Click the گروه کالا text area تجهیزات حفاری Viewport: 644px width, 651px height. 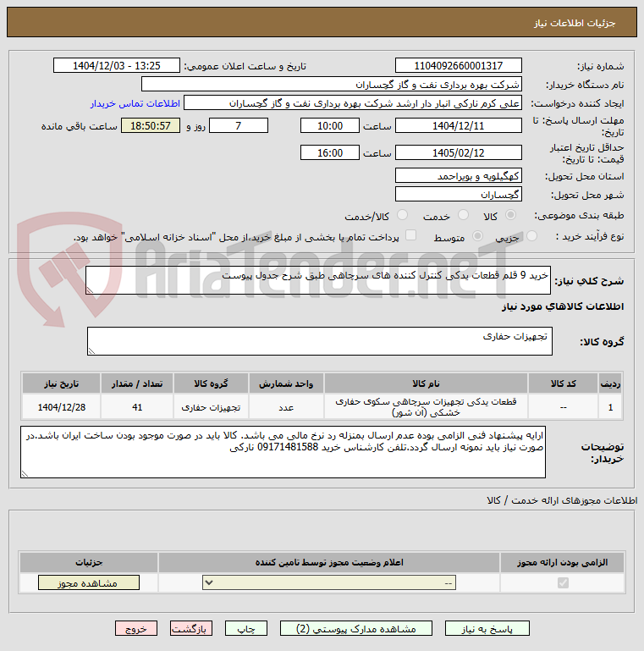[x=320, y=341]
